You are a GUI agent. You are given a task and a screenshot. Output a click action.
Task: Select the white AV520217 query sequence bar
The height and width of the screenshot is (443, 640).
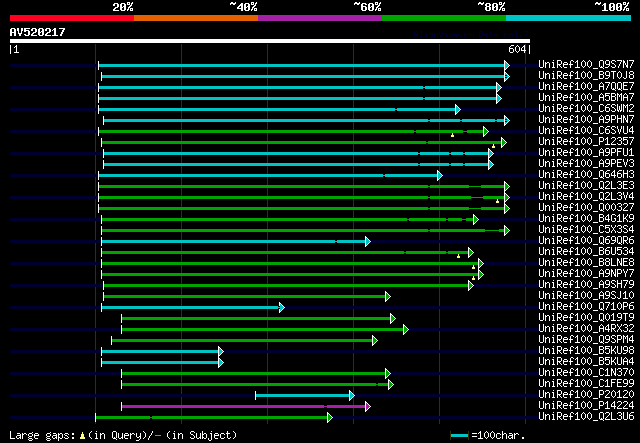(270, 41)
